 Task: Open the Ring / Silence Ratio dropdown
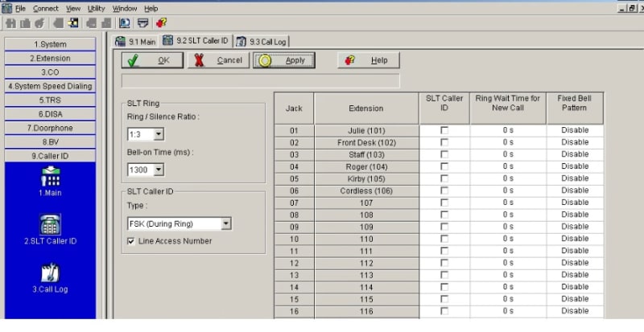click(159, 134)
